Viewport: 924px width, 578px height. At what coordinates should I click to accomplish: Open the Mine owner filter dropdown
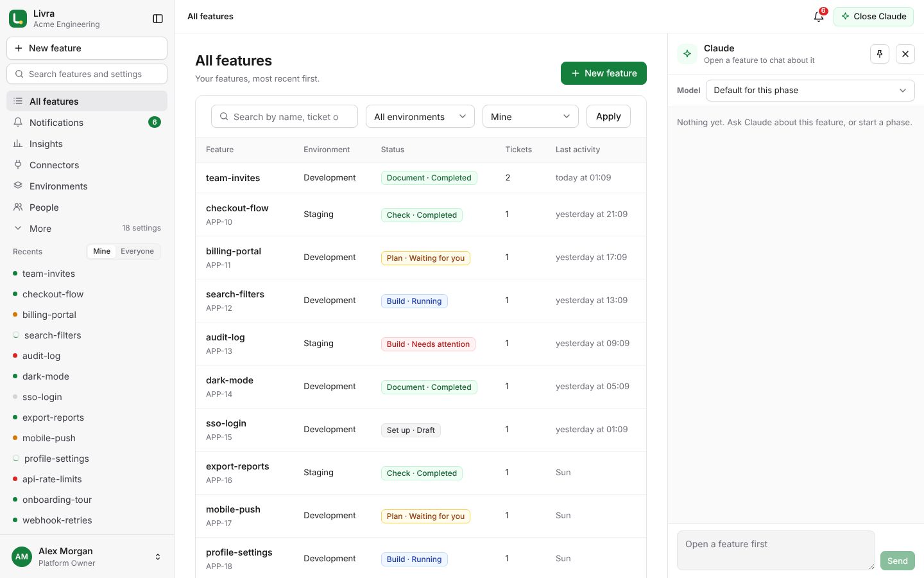click(531, 117)
